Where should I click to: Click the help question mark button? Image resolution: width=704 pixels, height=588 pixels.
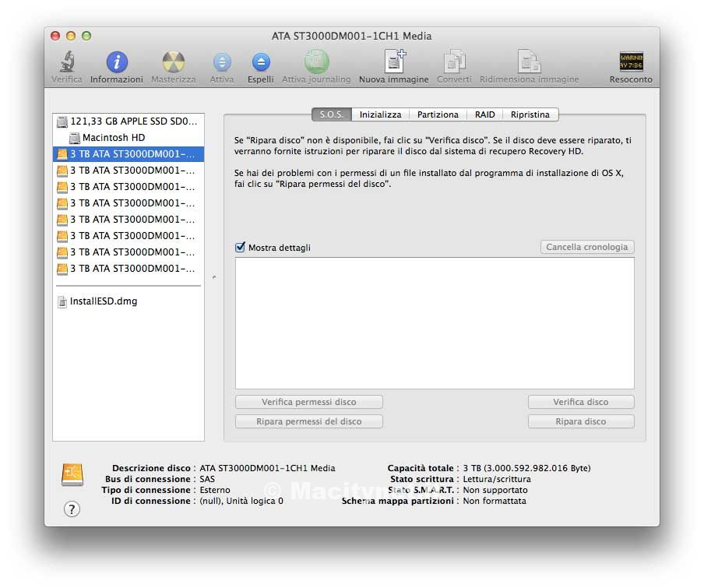coord(72,509)
